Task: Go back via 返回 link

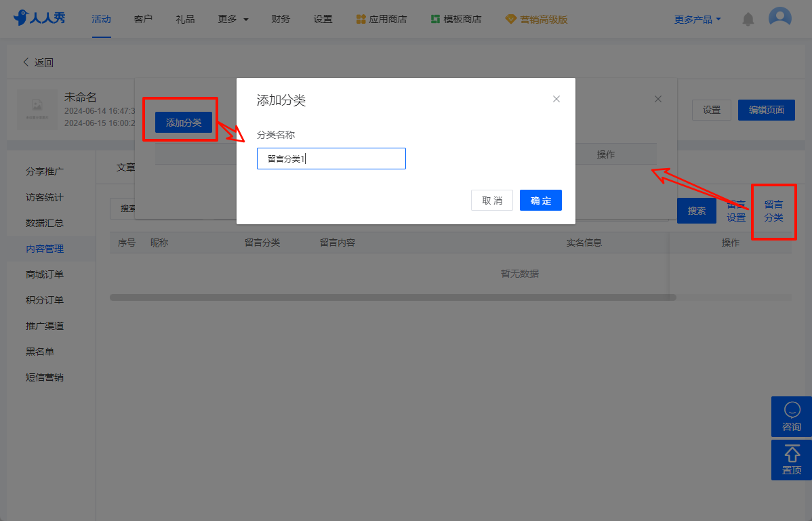Action: 39,62
